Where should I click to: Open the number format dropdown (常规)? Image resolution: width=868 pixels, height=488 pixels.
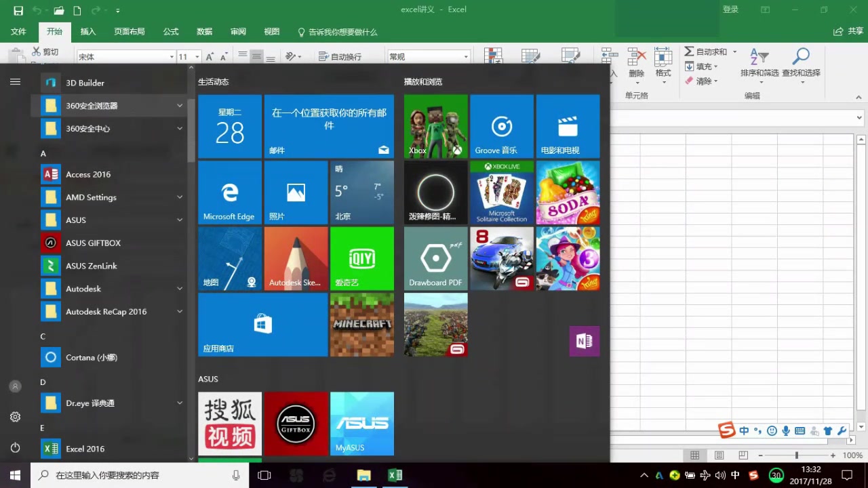[x=466, y=57]
